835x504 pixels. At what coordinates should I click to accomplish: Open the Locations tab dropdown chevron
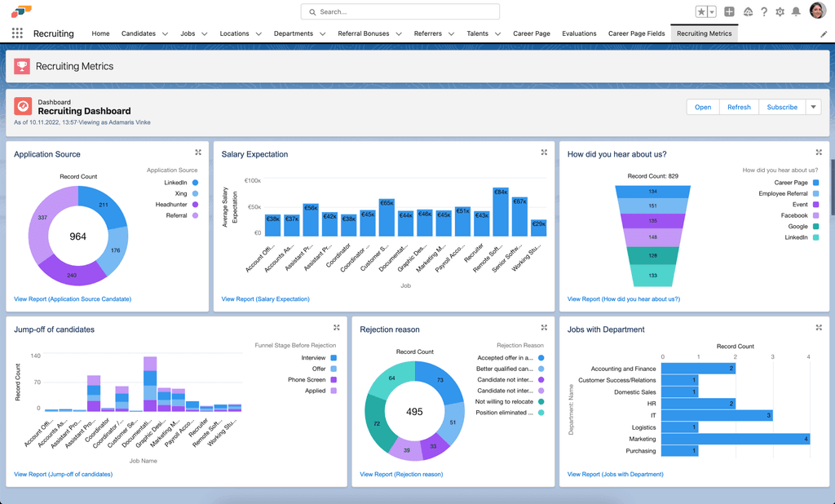coord(258,33)
